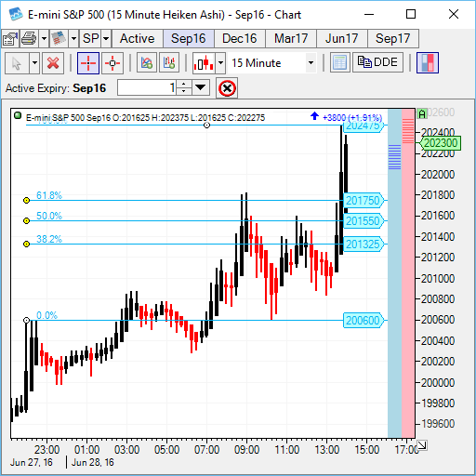The height and width of the screenshot is (476, 476).
Task: Click the 201325 price label tag
Action: (364, 245)
